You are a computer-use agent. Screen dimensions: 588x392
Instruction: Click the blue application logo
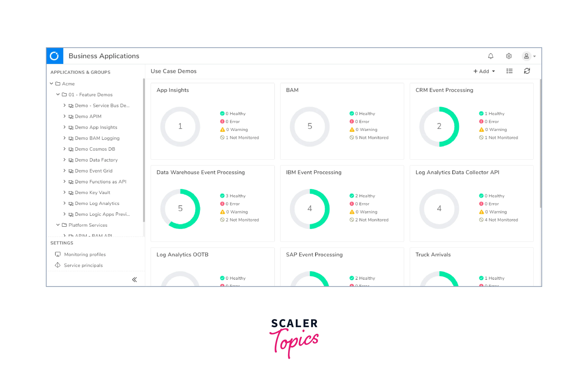point(54,56)
